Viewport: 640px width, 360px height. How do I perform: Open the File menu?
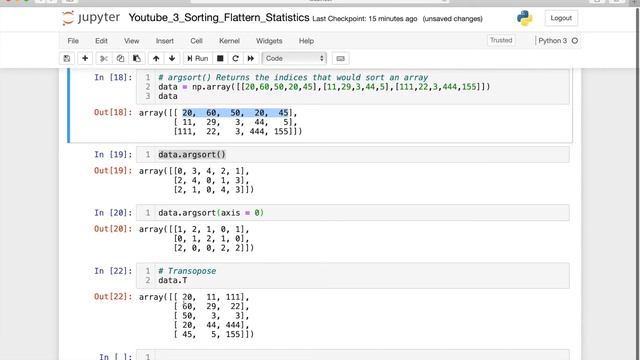coord(73,41)
